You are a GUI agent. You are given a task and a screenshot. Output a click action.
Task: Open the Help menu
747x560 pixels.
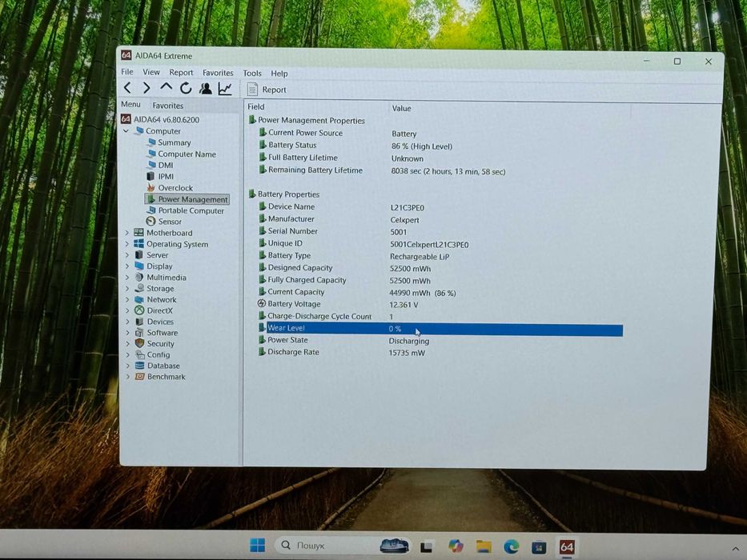point(279,74)
